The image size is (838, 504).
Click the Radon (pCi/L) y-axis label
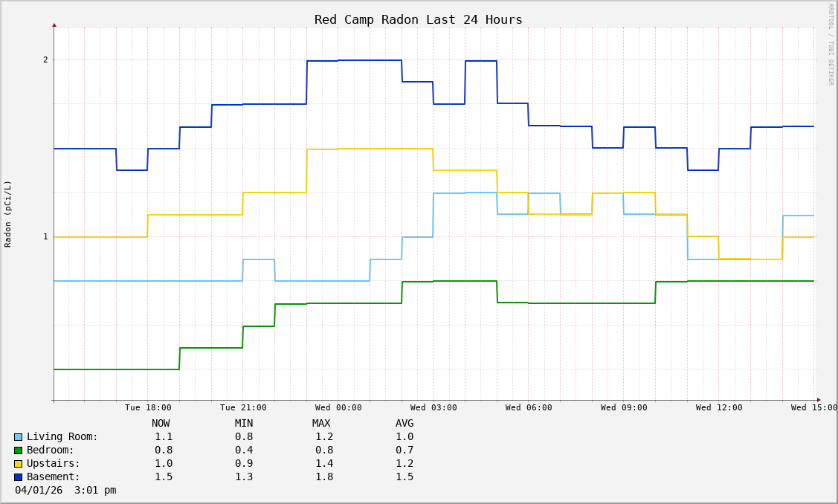pos(8,214)
